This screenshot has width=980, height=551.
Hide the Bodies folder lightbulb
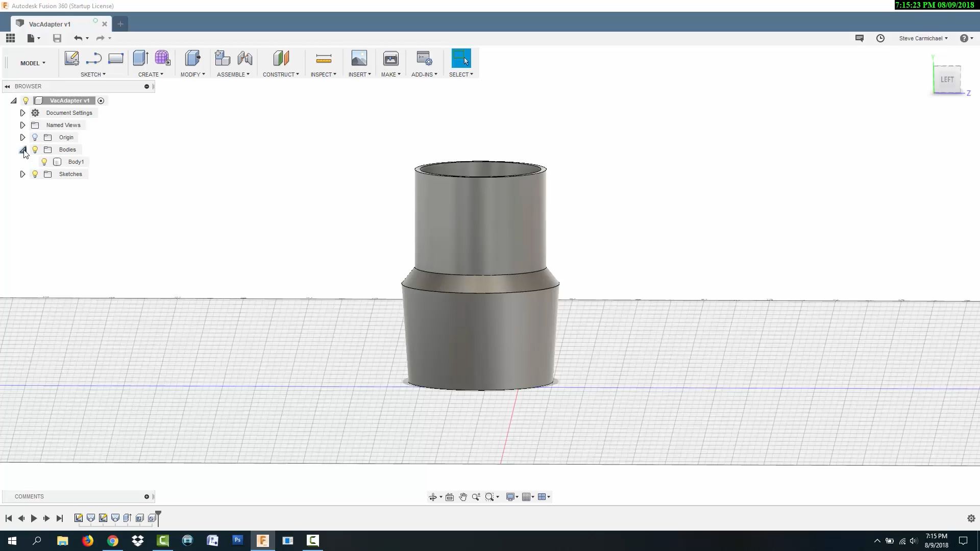click(35, 149)
